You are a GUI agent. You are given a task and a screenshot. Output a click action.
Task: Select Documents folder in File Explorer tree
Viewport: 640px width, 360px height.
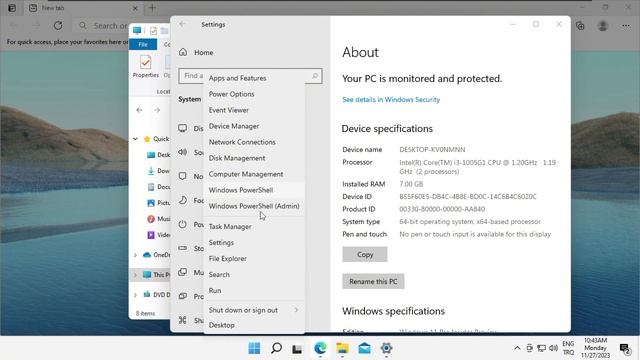click(x=158, y=187)
